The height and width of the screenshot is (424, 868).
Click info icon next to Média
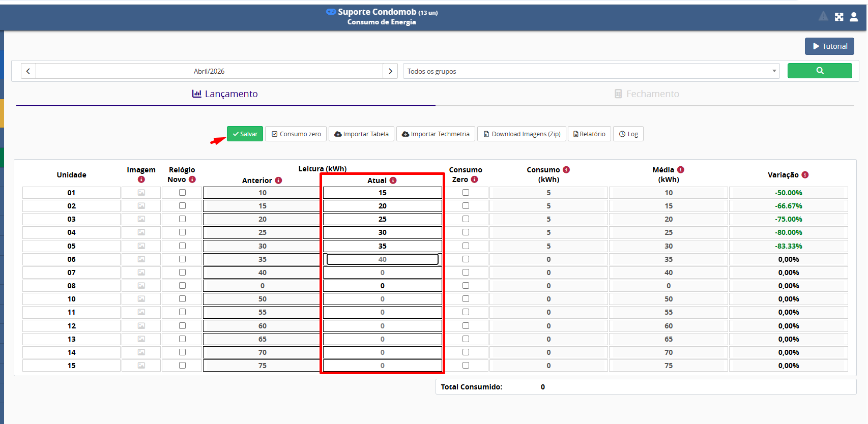tap(681, 170)
